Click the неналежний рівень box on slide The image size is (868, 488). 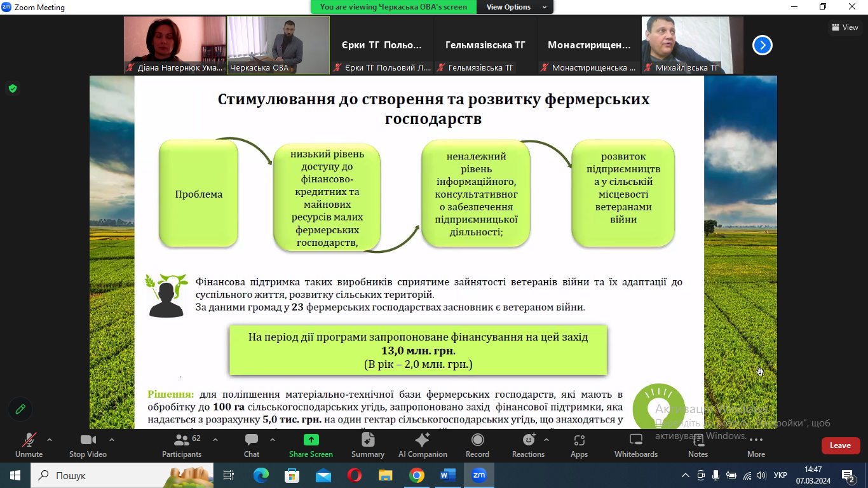click(x=475, y=194)
